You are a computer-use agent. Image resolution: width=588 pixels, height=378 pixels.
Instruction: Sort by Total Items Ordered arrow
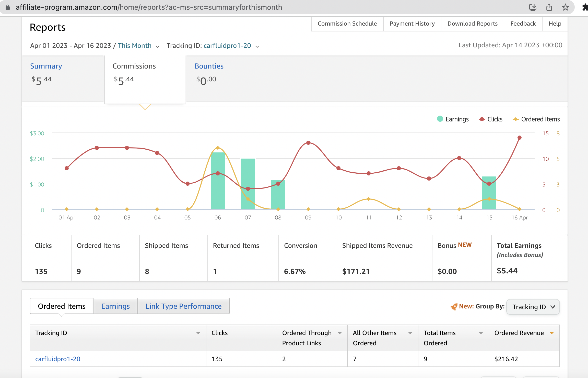tap(481, 333)
